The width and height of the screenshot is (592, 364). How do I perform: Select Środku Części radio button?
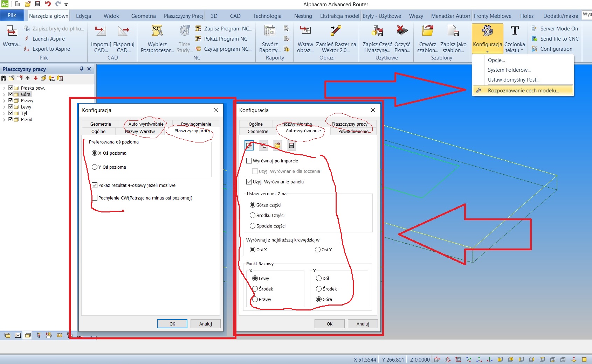click(x=252, y=215)
